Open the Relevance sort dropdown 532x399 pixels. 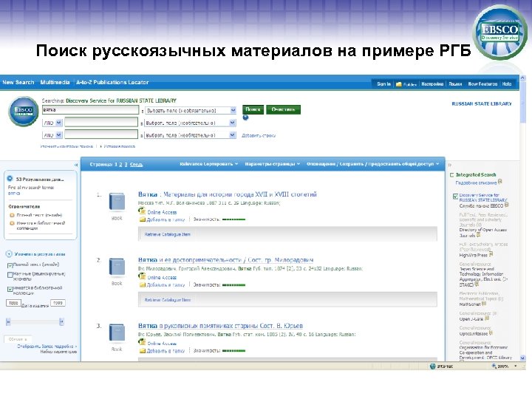(208, 164)
